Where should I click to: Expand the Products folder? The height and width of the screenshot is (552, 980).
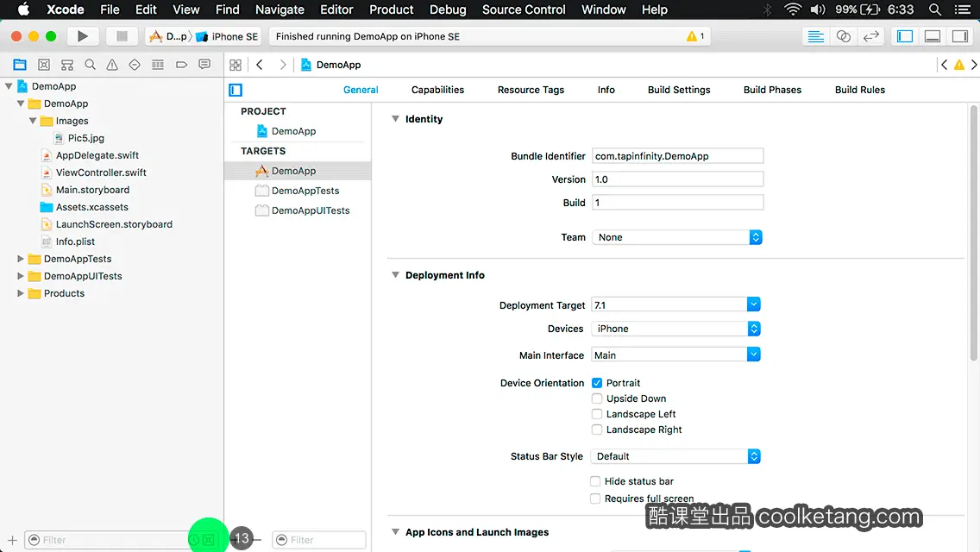(20, 293)
